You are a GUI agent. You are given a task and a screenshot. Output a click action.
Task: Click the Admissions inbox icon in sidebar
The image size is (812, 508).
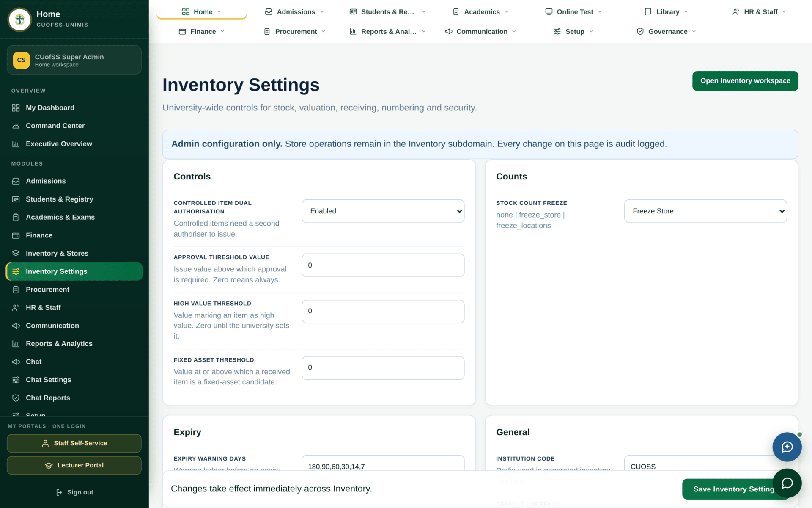16,181
